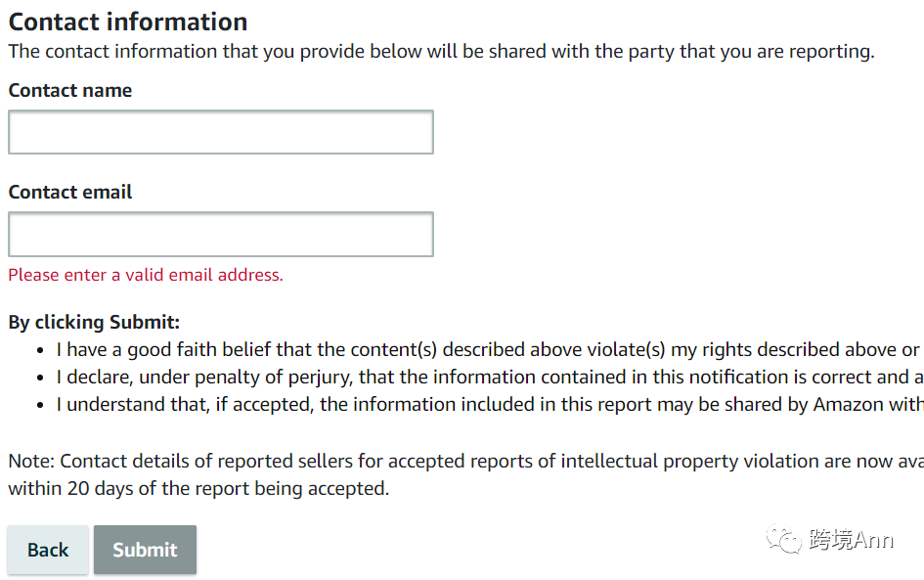The image size is (924, 580).
Task: Click the "within 20 days" sentence
Action: (x=198, y=488)
